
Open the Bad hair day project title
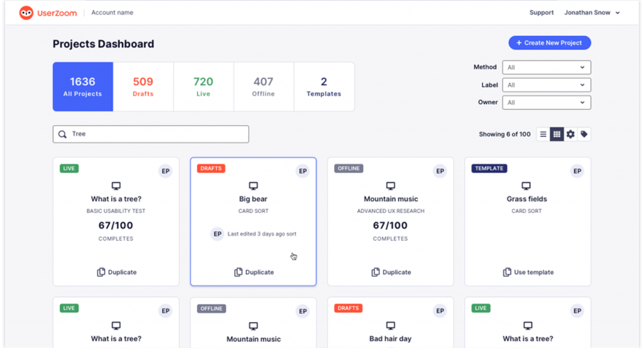tap(390, 339)
